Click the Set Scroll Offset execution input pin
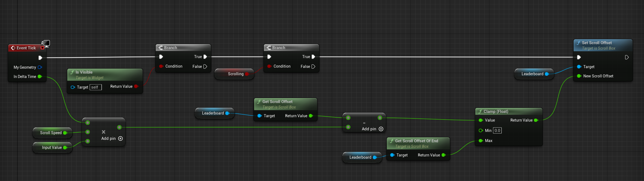The height and width of the screenshot is (181, 644). coord(579,57)
